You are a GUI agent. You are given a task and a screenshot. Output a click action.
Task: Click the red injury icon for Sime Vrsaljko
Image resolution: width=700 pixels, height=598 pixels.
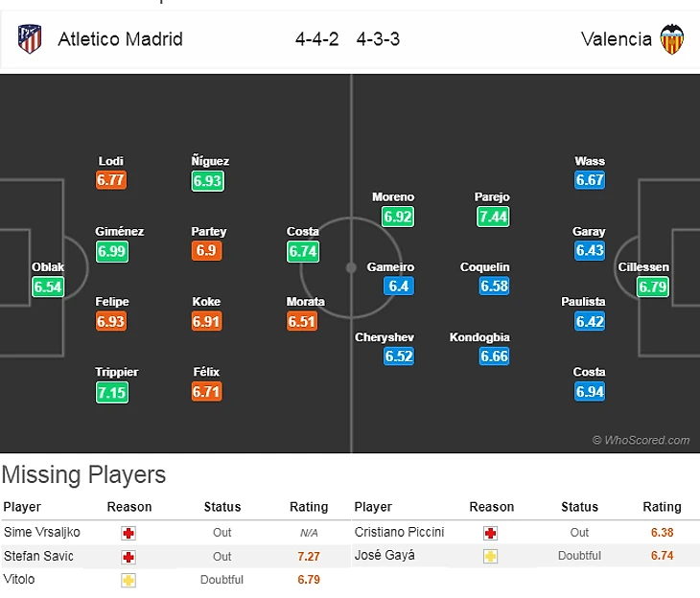pyautogui.click(x=129, y=532)
